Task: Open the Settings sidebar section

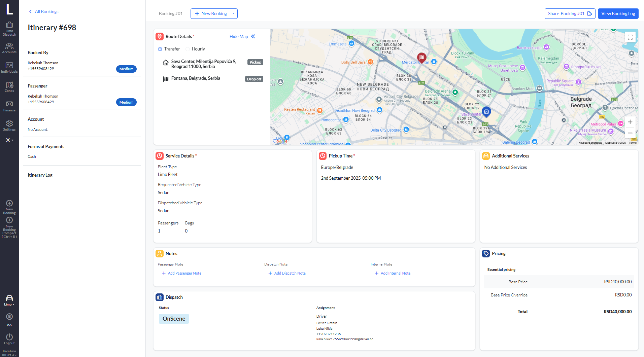Action: [x=9, y=124]
